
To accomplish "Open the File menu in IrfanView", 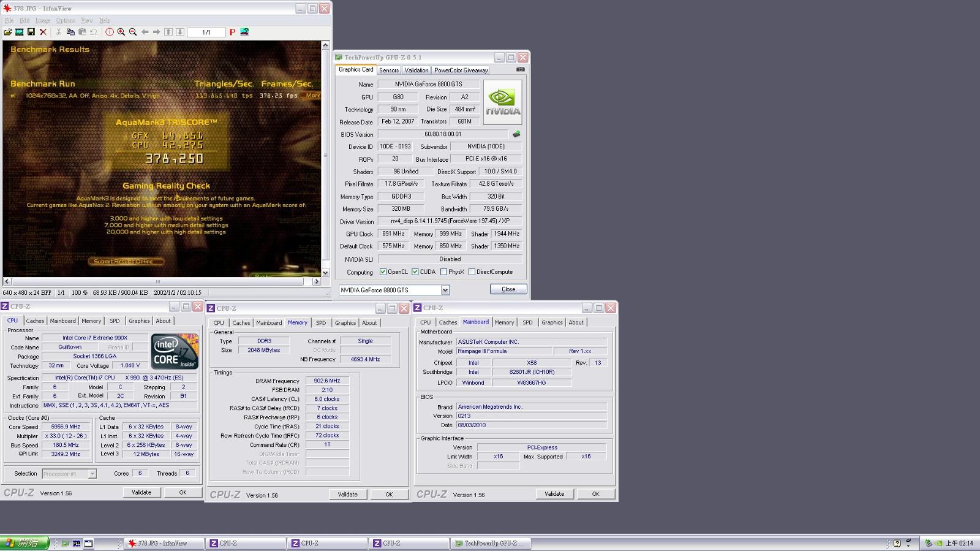I will (9, 20).
